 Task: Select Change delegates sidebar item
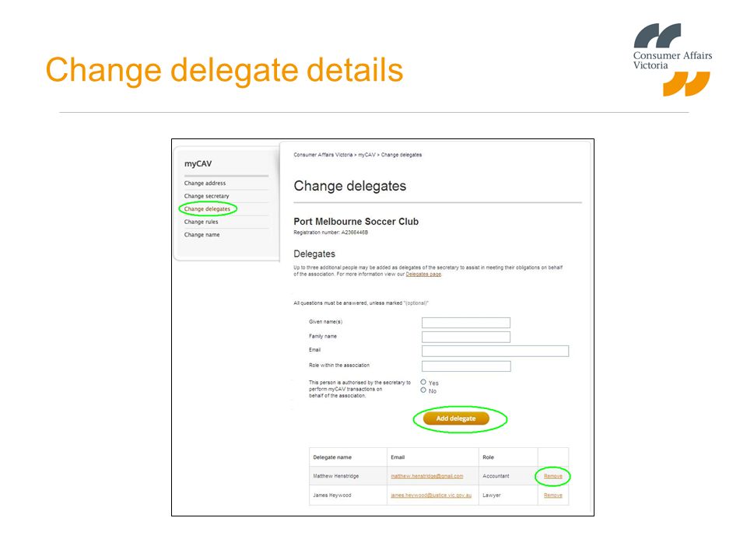pyautogui.click(x=207, y=209)
